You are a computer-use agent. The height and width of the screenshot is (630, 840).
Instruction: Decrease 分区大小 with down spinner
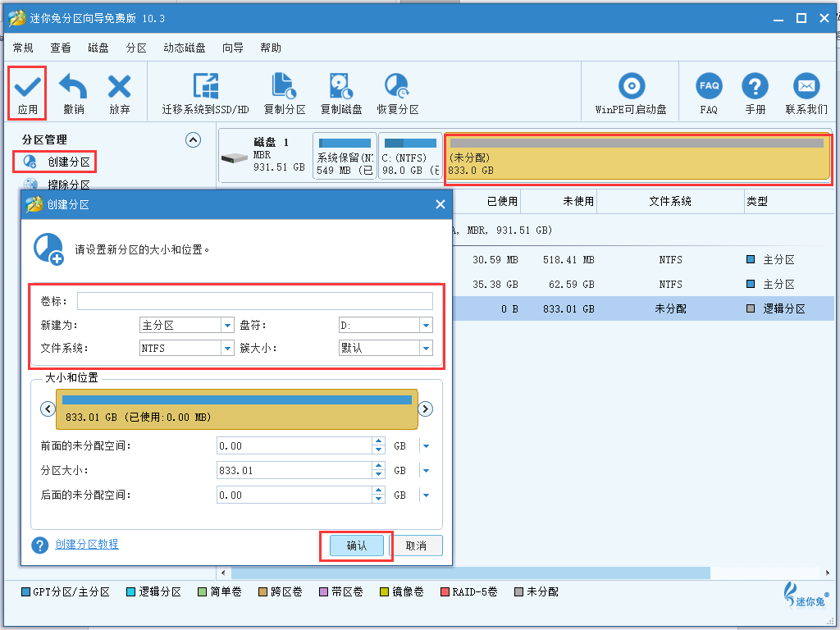coord(379,475)
